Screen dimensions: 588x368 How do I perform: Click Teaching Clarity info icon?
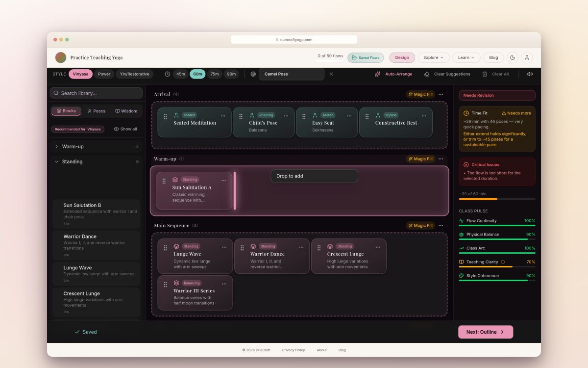coord(503,262)
